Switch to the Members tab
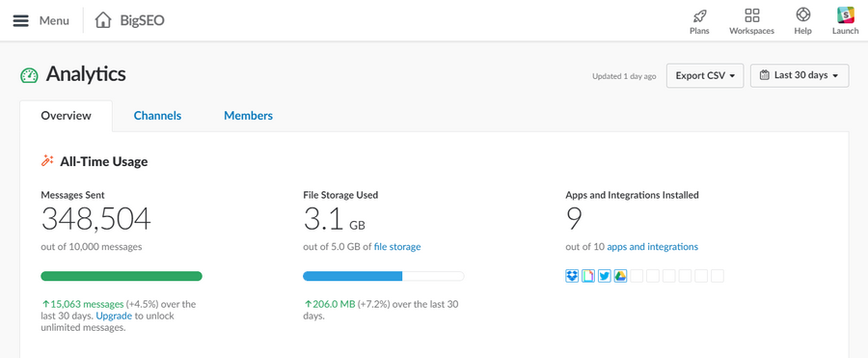Image resolution: width=868 pixels, height=358 pixels. 248,116
